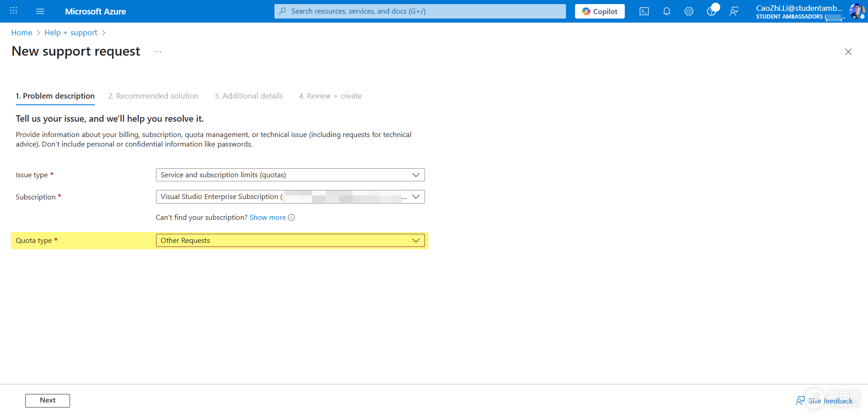Focus the search resources input field
Screen dimensions: 868x417
click(420, 11)
